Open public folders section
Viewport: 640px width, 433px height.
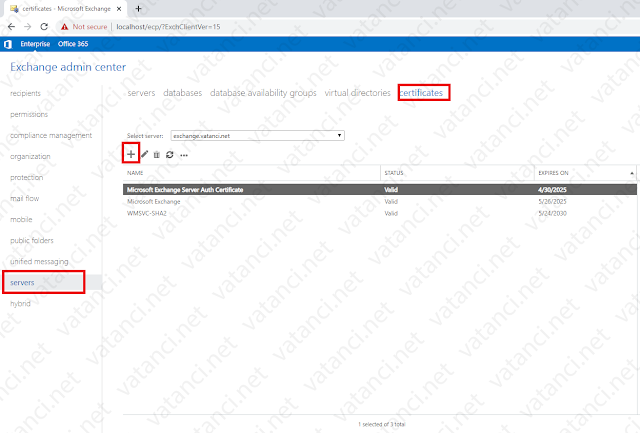click(32, 240)
